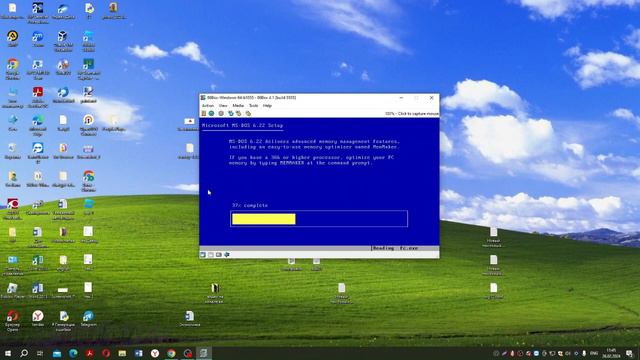Click the green Hard reset toolbar icon

tap(211, 113)
